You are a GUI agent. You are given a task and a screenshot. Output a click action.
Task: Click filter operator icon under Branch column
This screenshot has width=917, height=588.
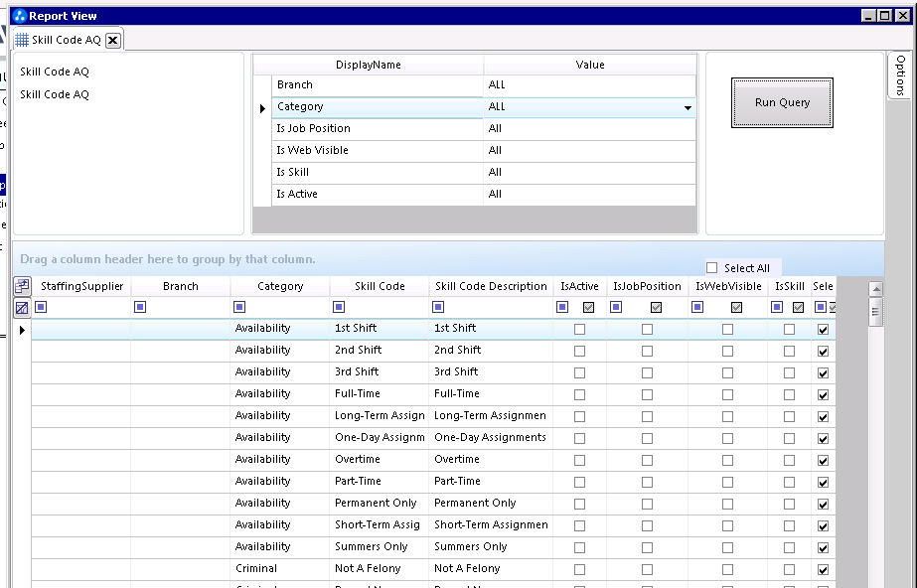[x=140, y=308]
